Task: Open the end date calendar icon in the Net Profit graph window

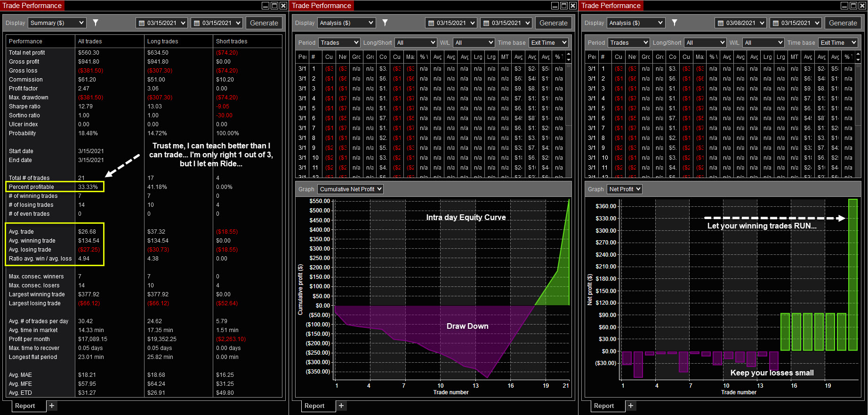Action: [776, 23]
